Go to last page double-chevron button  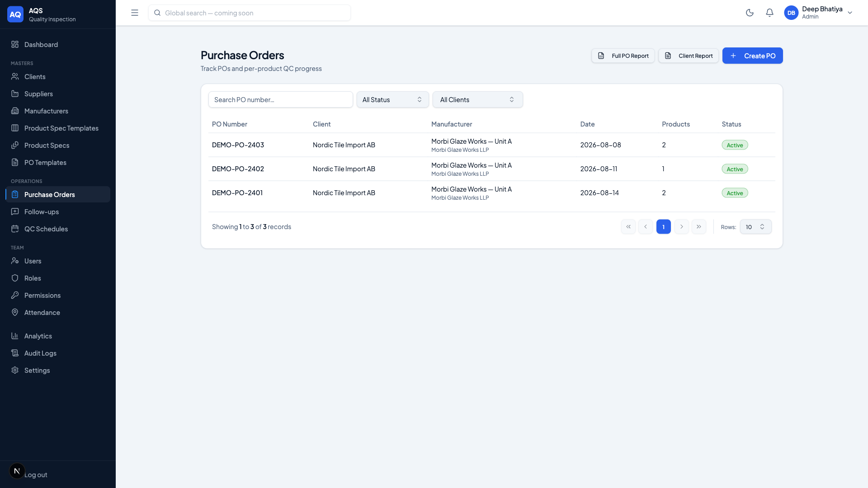pos(699,227)
